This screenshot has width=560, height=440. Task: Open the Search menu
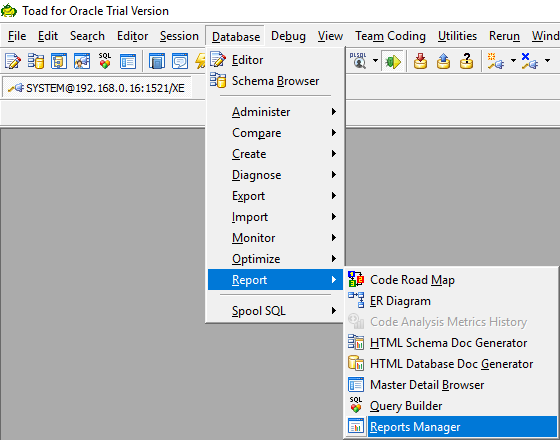coord(87,36)
